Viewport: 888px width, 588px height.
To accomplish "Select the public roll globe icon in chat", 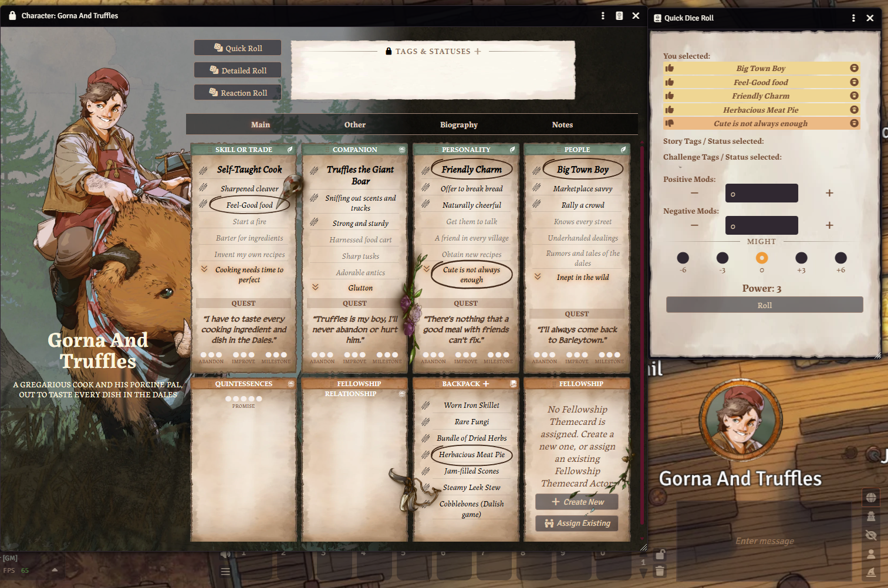I will click(x=871, y=498).
